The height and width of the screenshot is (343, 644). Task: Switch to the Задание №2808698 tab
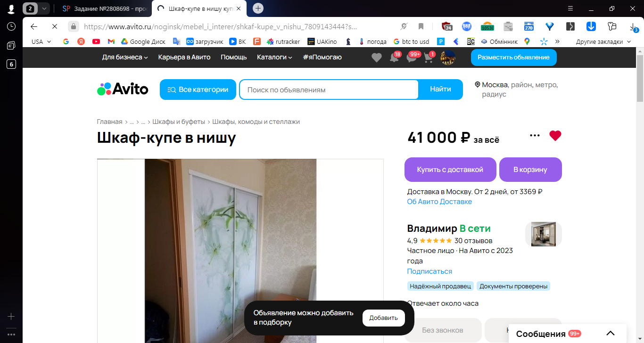point(104,8)
